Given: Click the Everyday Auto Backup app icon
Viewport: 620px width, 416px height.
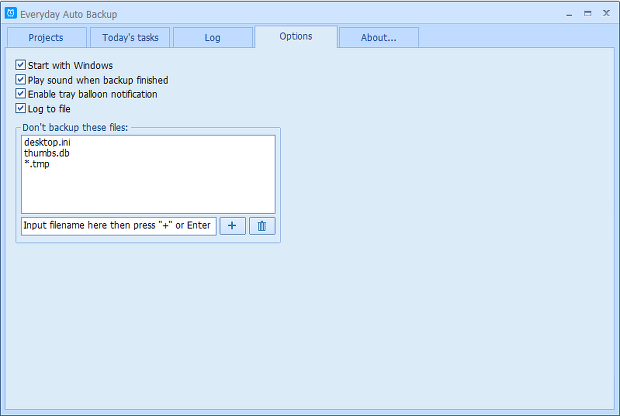Looking at the screenshot, I should (x=11, y=13).
